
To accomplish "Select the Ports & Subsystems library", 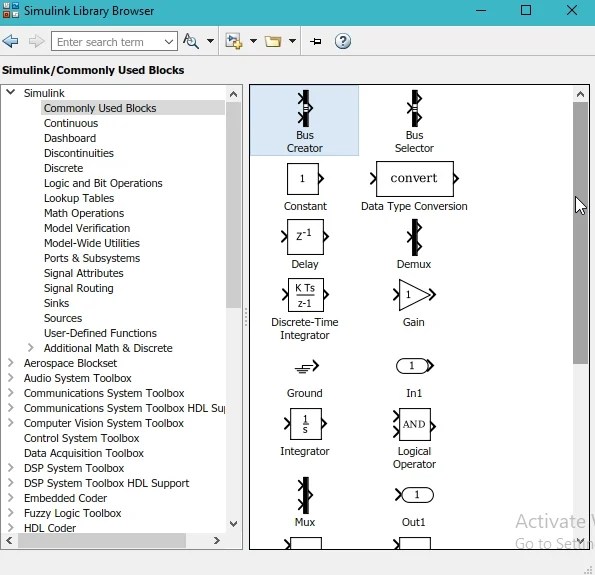I will (92, 258).
